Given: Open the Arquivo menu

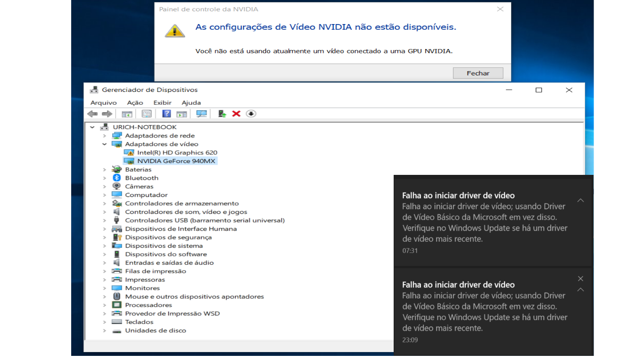Looking at the screenshot, I should (104, 102).
